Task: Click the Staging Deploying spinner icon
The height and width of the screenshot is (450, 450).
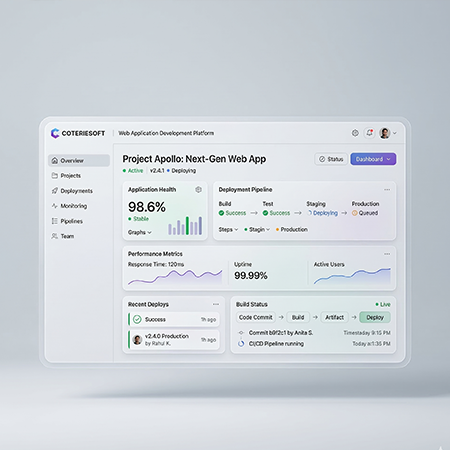Action: click(309, 213)
